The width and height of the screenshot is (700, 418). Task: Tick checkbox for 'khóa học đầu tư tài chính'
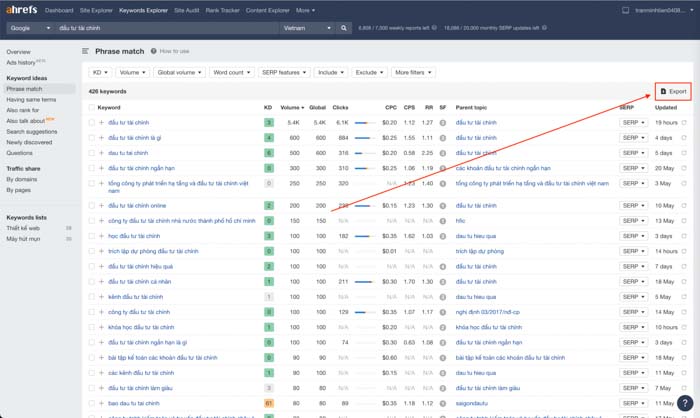click(92, 327)
